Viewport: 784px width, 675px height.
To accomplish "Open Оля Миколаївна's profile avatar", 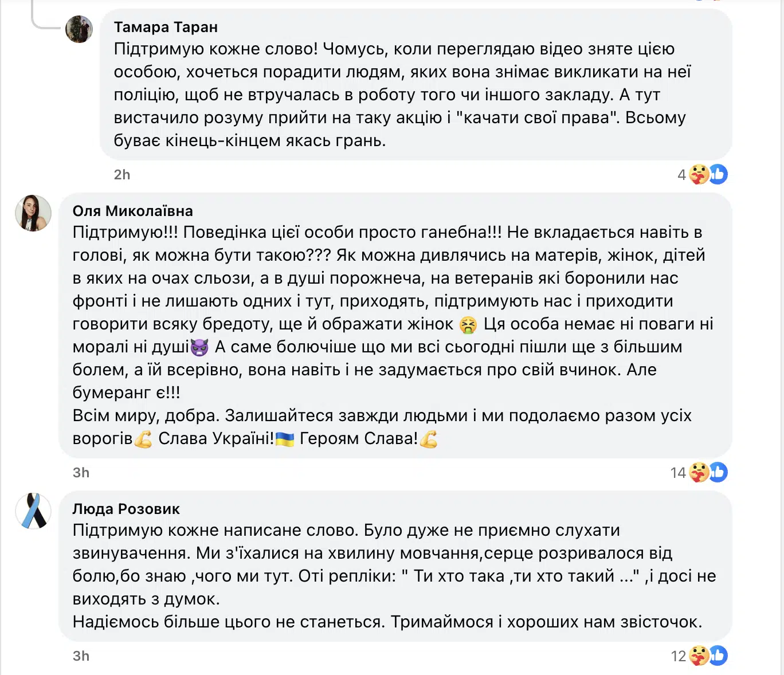I will point(33,213).
